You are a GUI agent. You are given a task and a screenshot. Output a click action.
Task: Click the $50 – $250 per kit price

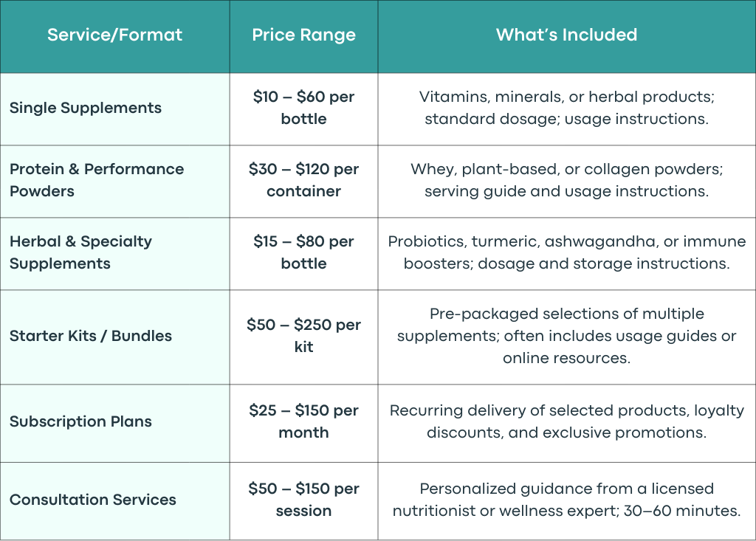click(303, 336)
